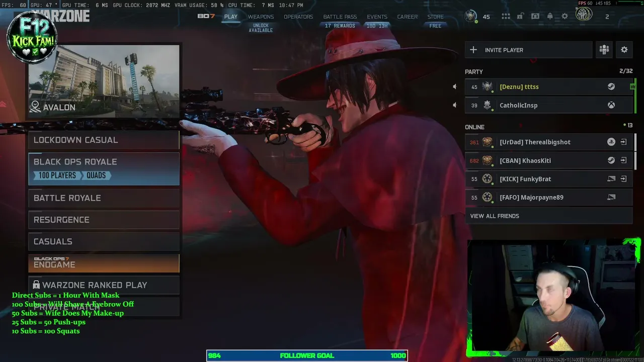Click the Xbox platform icon for CatholicInsp
The image size is (644, 362).
click(611, 105)
